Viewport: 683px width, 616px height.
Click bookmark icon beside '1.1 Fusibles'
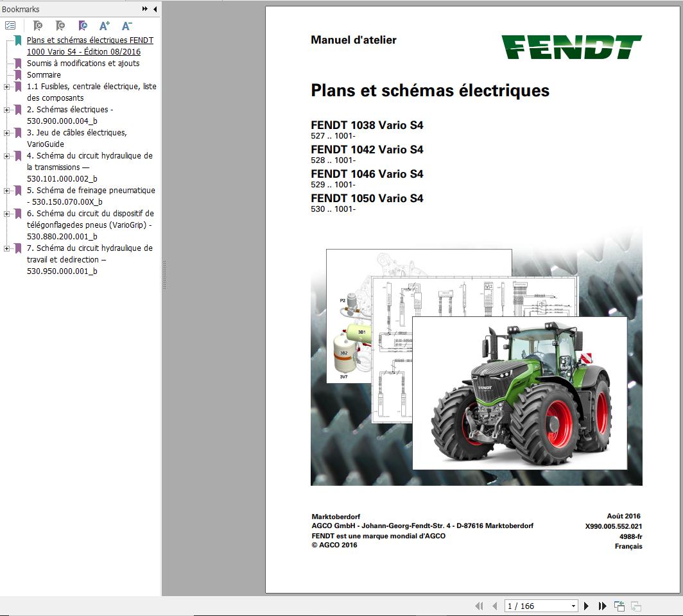pos(18,87)
